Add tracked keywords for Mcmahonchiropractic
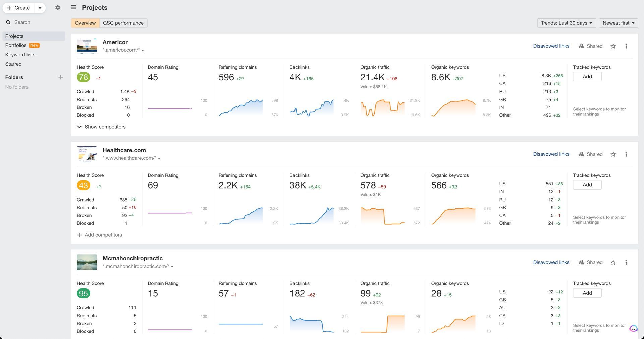The height and width of the screenshot is (339, 644). click(x=587, y=293)
